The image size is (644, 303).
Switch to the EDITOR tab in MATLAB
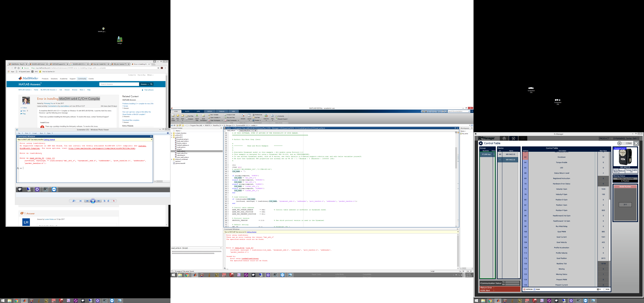[210, 111]
